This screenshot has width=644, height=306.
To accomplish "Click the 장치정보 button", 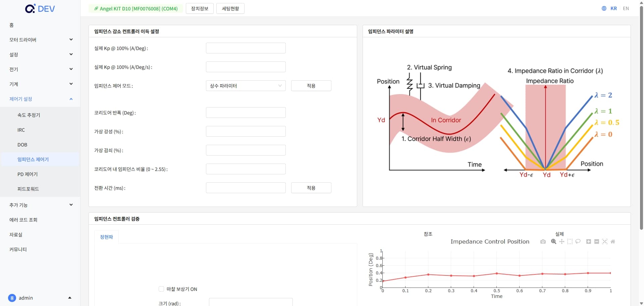I will click(x=200, y=8).
